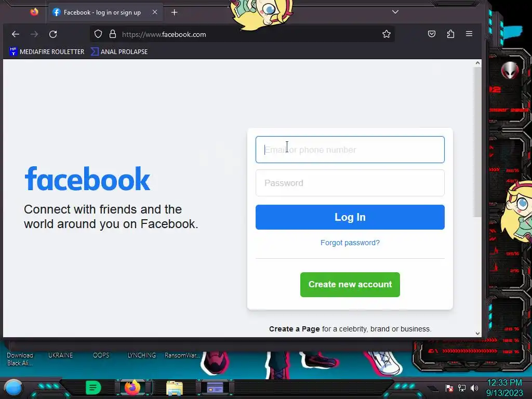The image size is (532, 399).
Task: Click the page scrollbar up arrow
Action: 478,63
